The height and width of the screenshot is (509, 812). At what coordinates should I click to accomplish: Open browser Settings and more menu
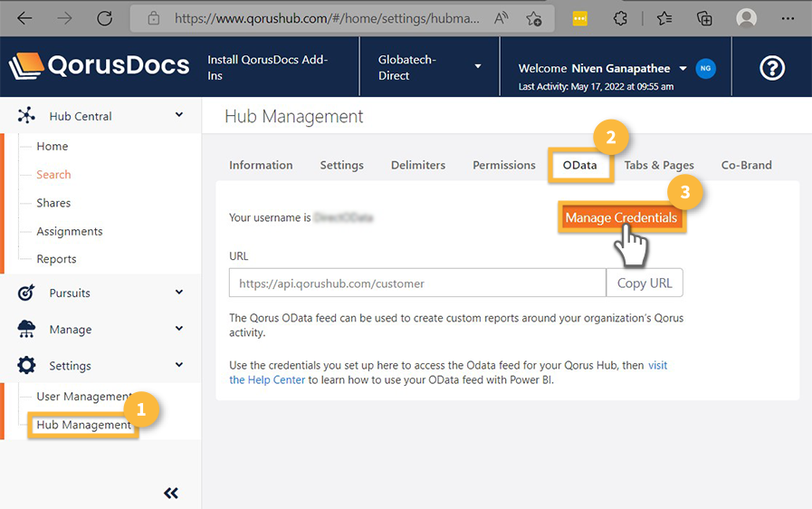[x=788, y=19]
